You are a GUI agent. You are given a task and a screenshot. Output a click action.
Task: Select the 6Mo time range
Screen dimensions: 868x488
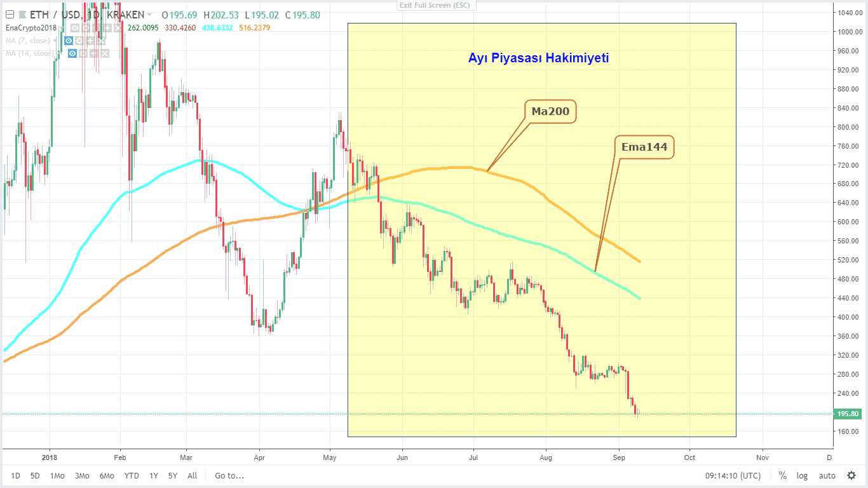point(107,475)
